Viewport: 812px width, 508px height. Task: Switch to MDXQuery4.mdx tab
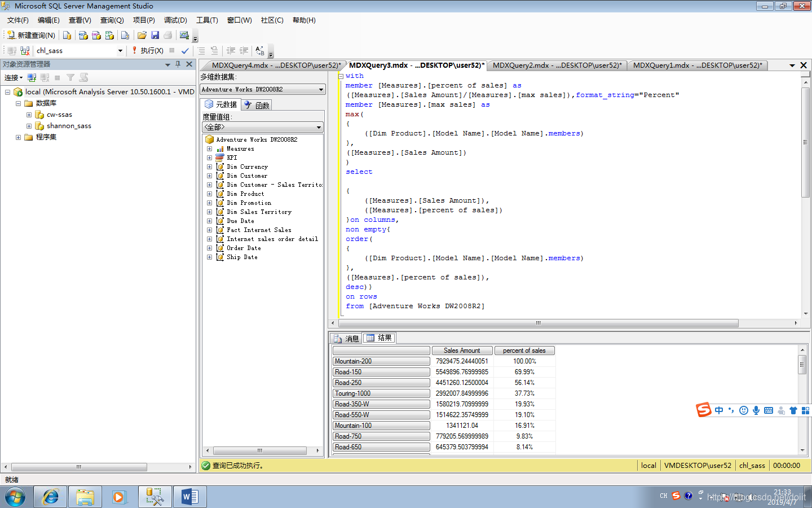click(276, 65)
